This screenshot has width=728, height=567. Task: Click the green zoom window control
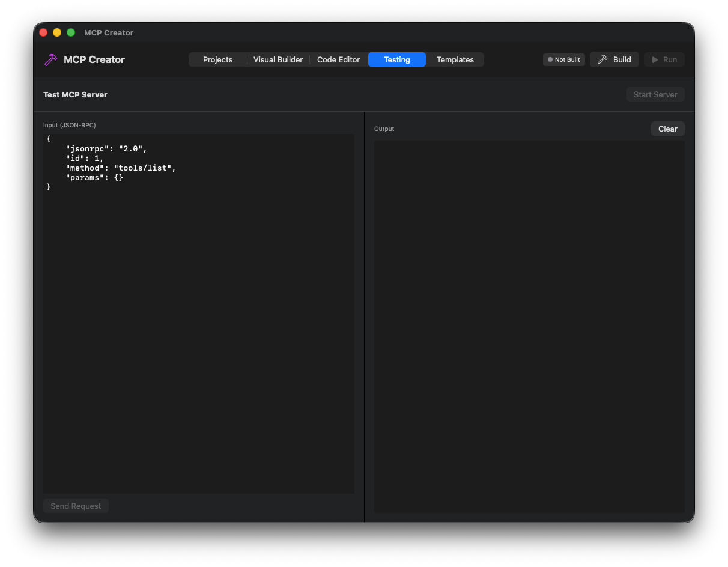(70, 32)
